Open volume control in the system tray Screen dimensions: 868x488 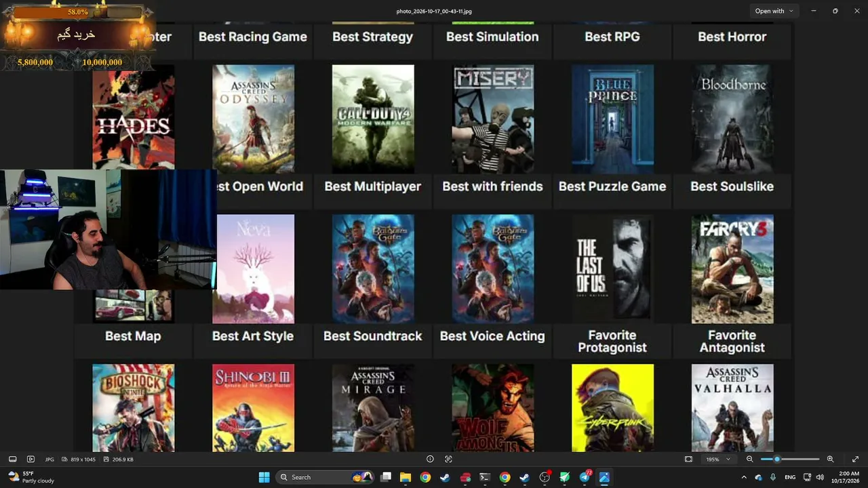[820, 477]
